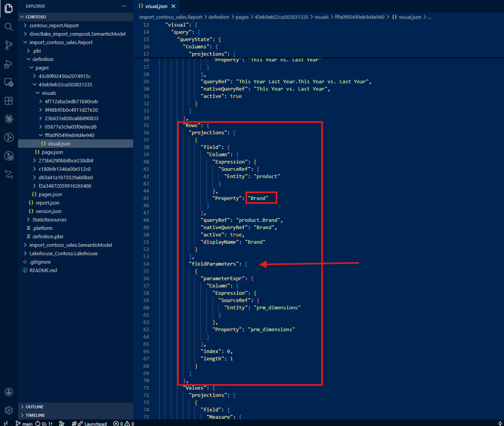Expand the StaticResources folder
Screen dimensions: 504x426
[76, 220]
